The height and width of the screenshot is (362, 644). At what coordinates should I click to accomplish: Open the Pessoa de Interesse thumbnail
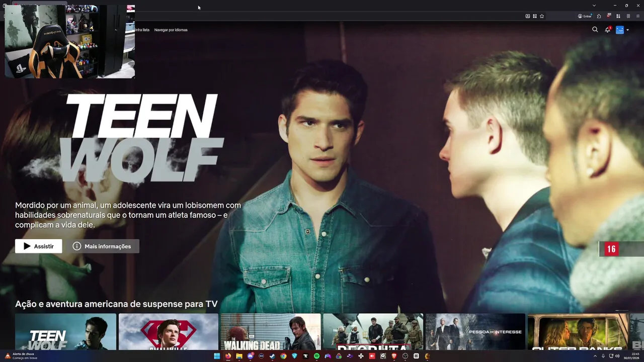[x=475, y=331]
